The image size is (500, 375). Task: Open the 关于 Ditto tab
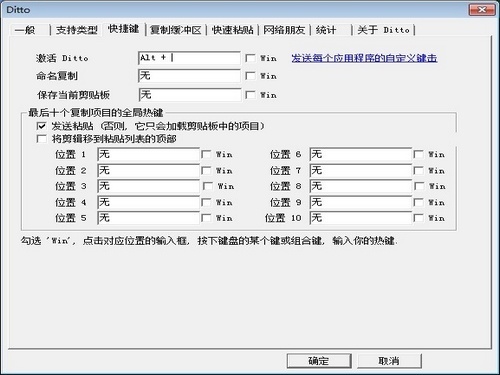[x=383, y=30]
